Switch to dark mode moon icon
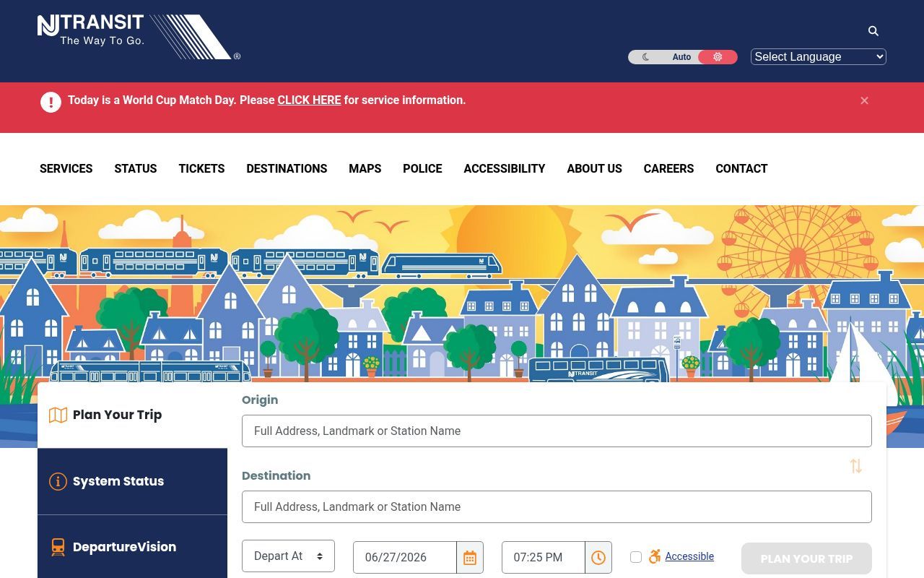Screen dimensions: 924x578 646,57
